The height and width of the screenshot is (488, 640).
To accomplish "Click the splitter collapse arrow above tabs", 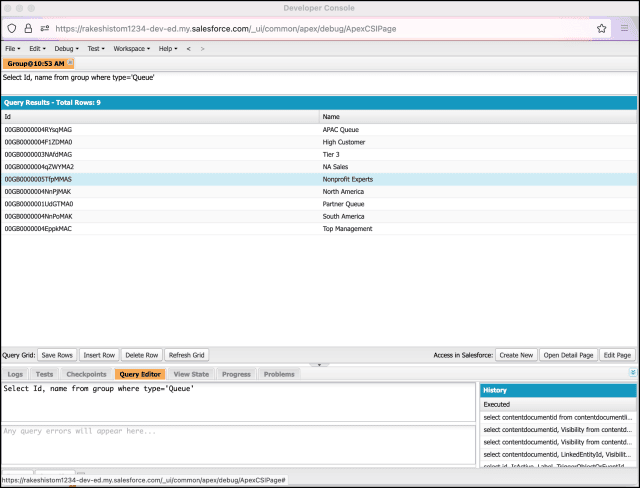I will [x=320, y=365].
